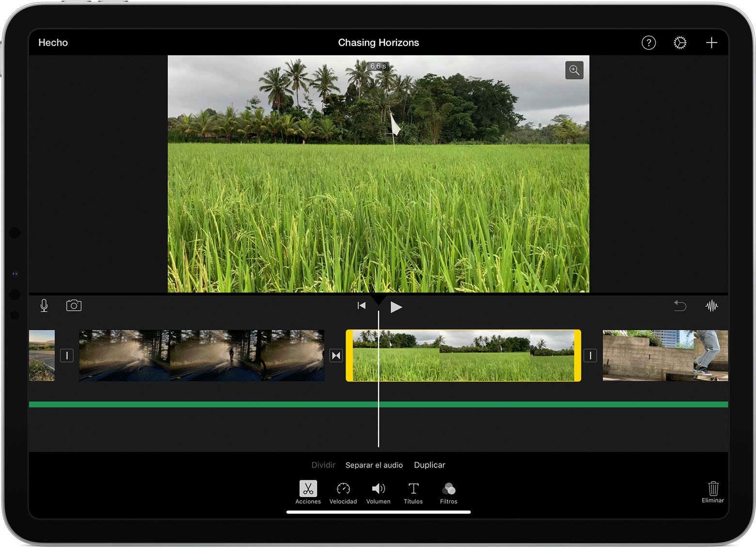
Task: Click the transition icon between forest and field clips
Action: (x=336, y=355)
